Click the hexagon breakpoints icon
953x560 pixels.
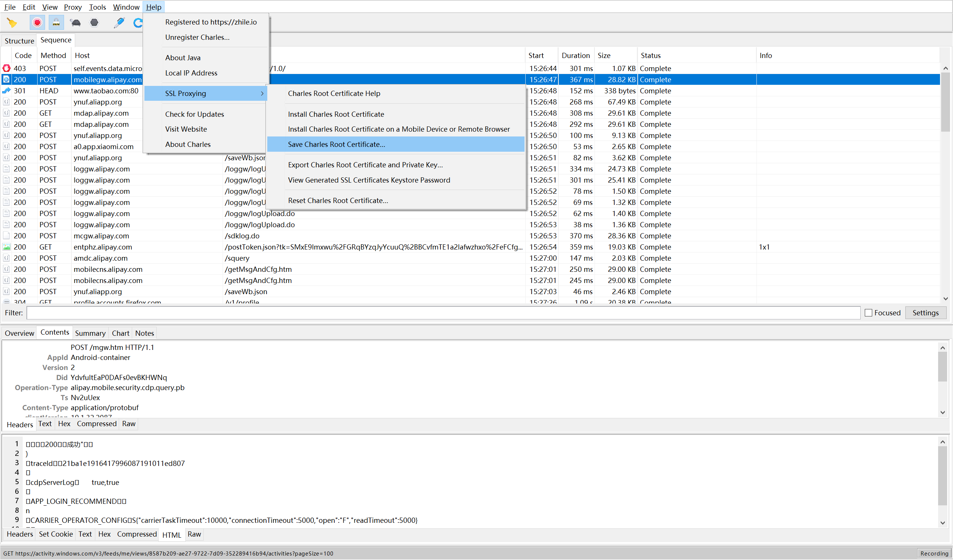coord(94,23)
